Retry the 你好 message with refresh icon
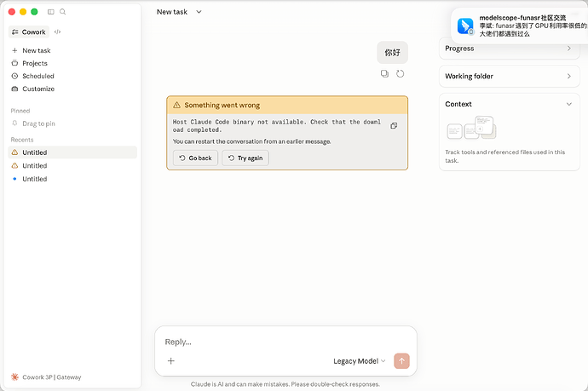This screenshot has height=391, width=588. (401, 73)
